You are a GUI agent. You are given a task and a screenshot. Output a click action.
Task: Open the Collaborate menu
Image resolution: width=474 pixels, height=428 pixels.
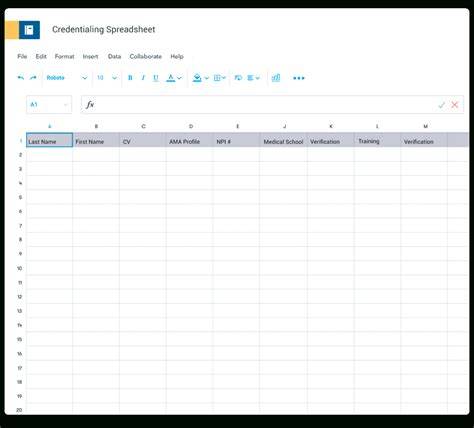pos(146,56)
